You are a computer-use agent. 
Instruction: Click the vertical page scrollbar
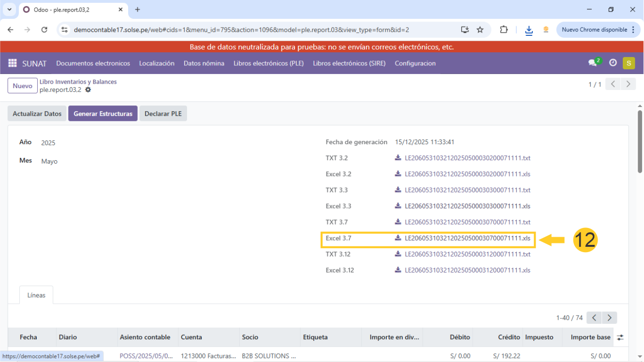click(640, 141)
